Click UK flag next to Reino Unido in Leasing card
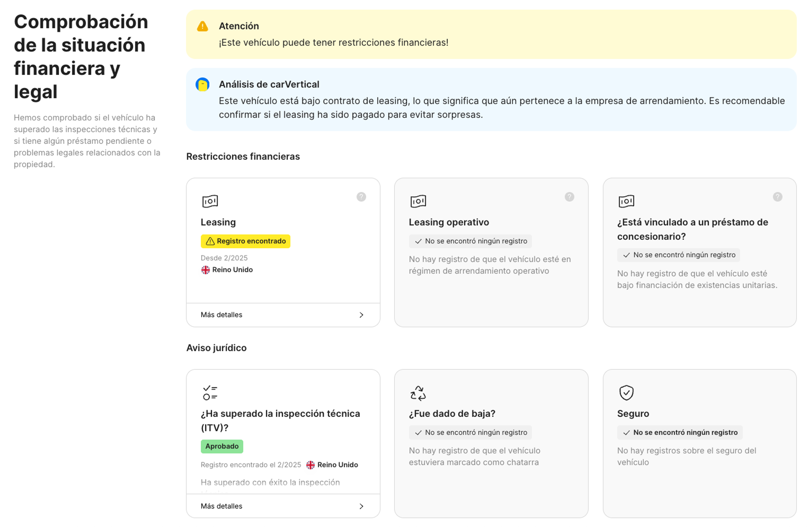812x527 pixels. click(x=205, y=270)
